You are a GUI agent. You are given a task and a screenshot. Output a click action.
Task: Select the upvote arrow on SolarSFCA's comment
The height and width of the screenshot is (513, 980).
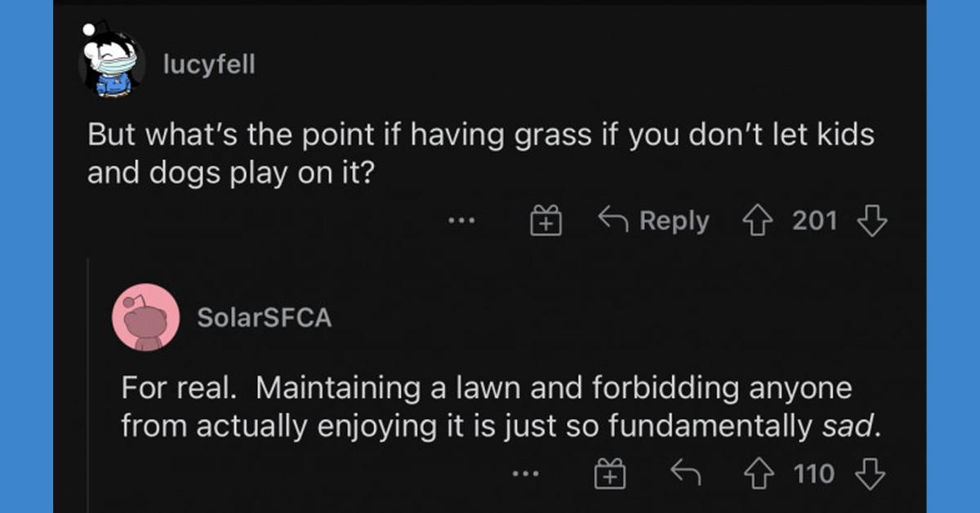760,472
